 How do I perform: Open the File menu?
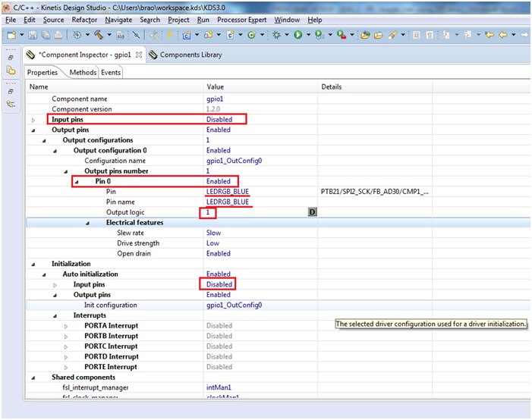[11, 20]
